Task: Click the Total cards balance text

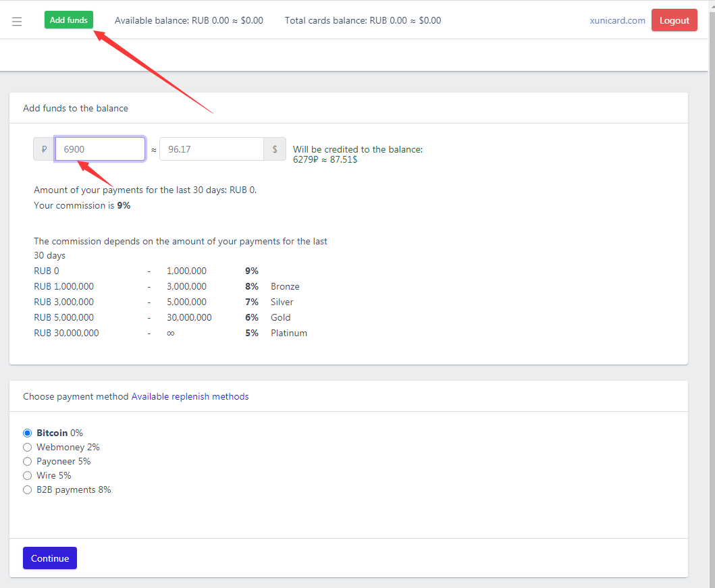Action: tap(363, 20)
